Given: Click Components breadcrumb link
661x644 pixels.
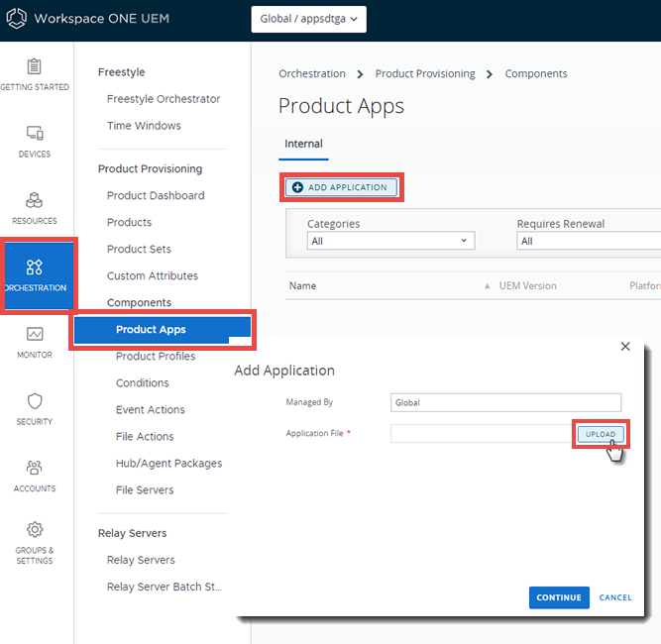Looking at the screenshot, I should tap(536, 73).
